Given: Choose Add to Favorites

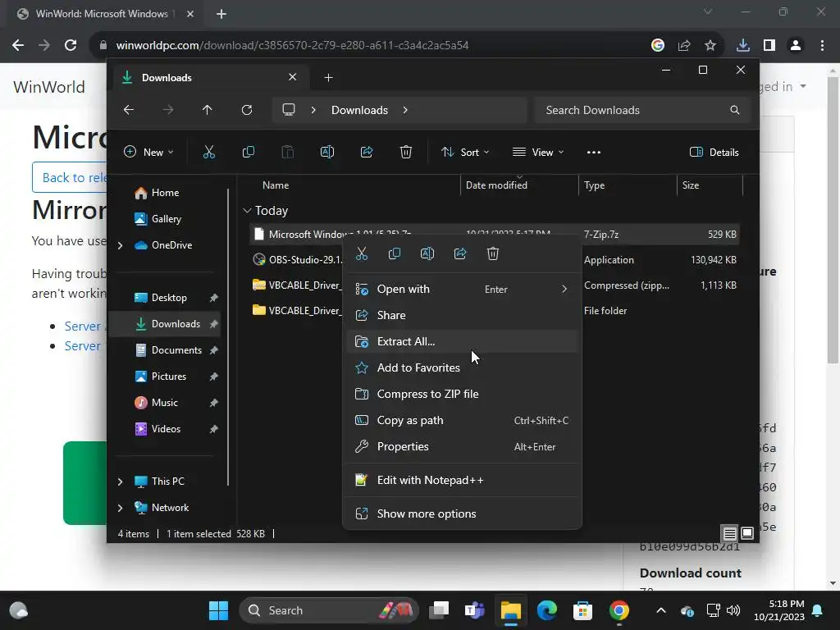Looking at the screenshot, I should coord(462,367).
